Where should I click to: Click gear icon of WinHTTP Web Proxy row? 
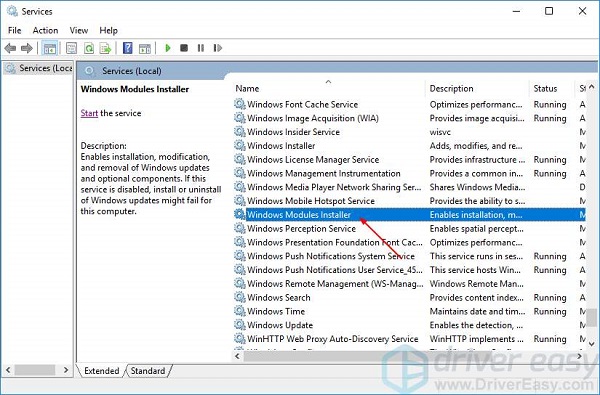(x=240, y=338)
